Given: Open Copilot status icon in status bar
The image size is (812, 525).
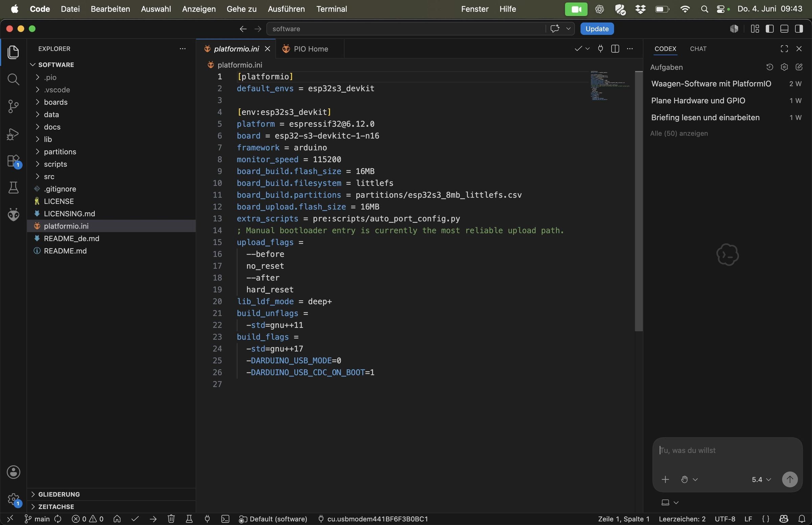Looking at the screenshot, I should click(784, 519).
